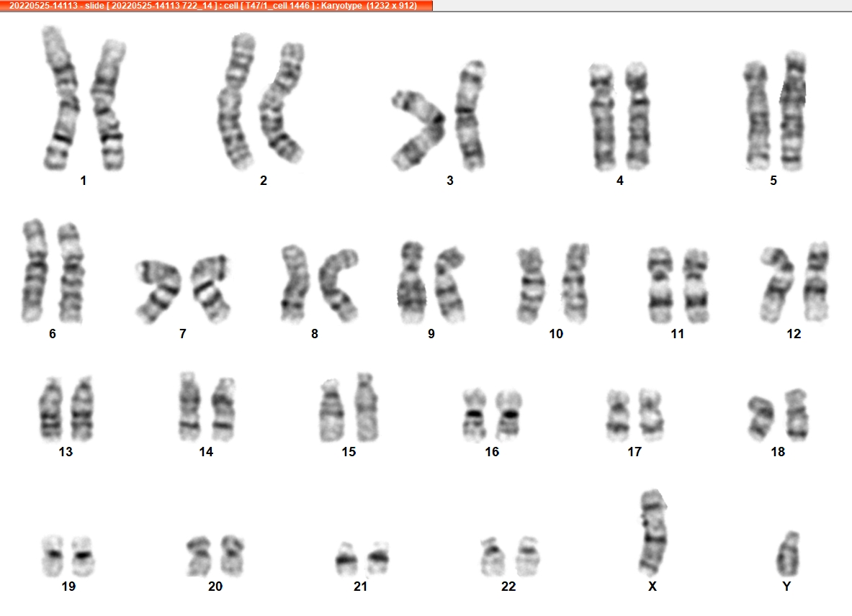This screenshot has height=616, width=852.
Task: Click the left chromosome of pair 1
Action: click(60, 98)
